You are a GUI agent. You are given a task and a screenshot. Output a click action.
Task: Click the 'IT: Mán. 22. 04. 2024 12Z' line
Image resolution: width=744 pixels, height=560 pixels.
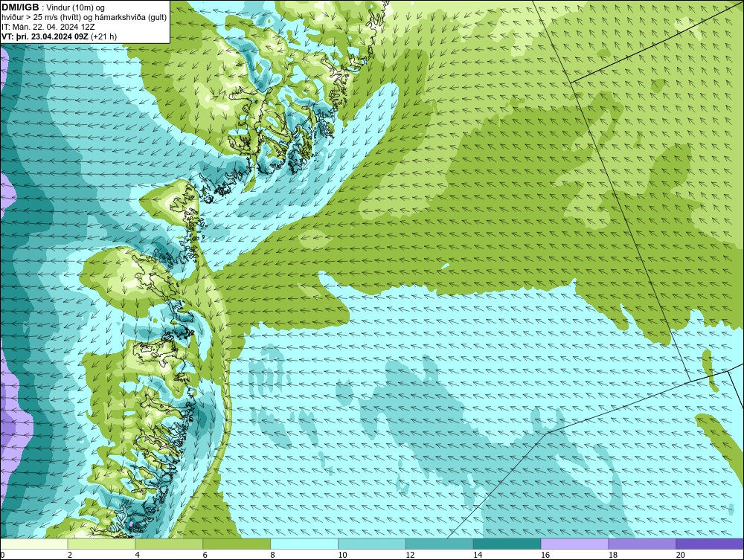48,27
